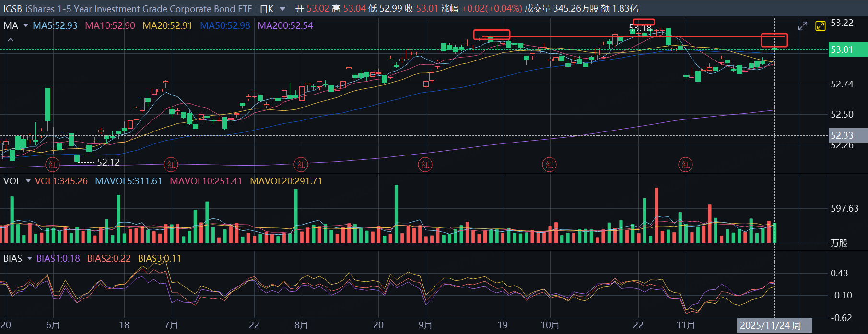Screen dimensions: 868x334
Task: Click the 52.12 low price annotation
Action: point(108,162)
